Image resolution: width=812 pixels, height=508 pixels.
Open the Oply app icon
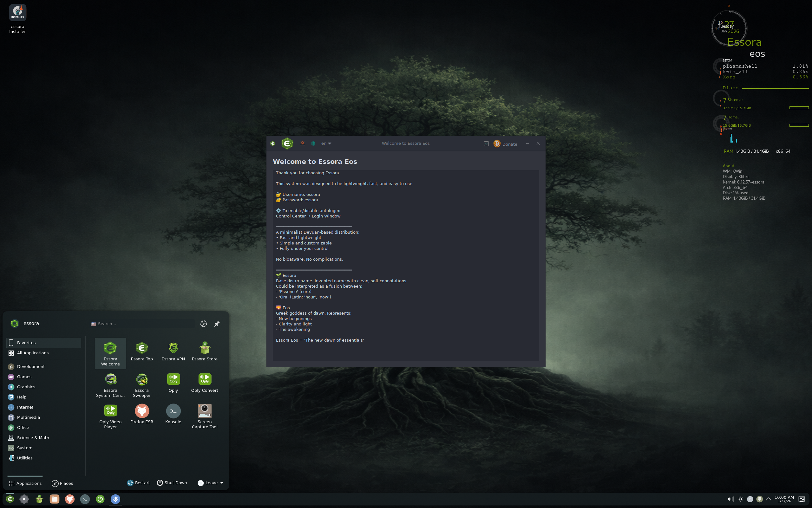tap(173, 383)
